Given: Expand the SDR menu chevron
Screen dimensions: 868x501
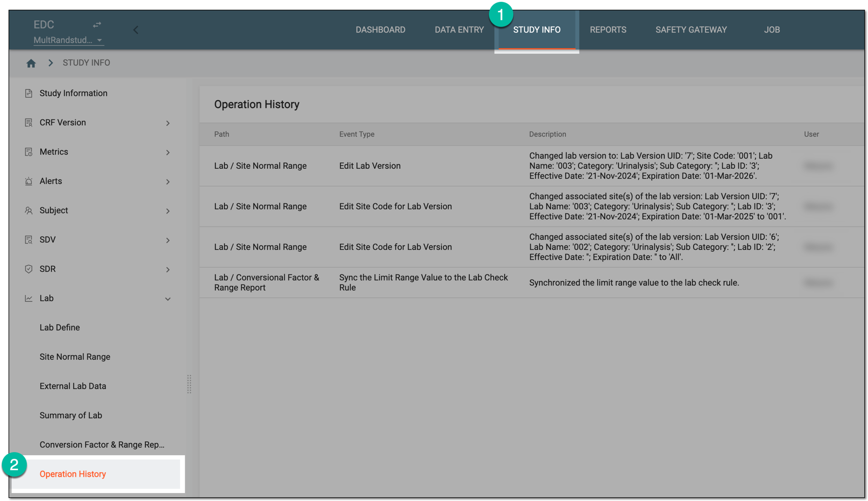Looking at the screenshot, I should pyautogui.click(x=168, y=269).
